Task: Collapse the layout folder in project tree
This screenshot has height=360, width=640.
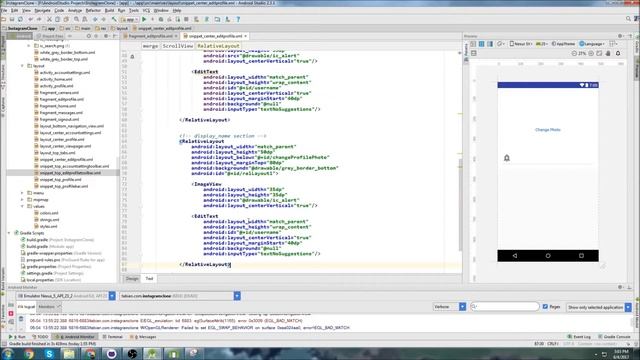Action: coord(22,66)
